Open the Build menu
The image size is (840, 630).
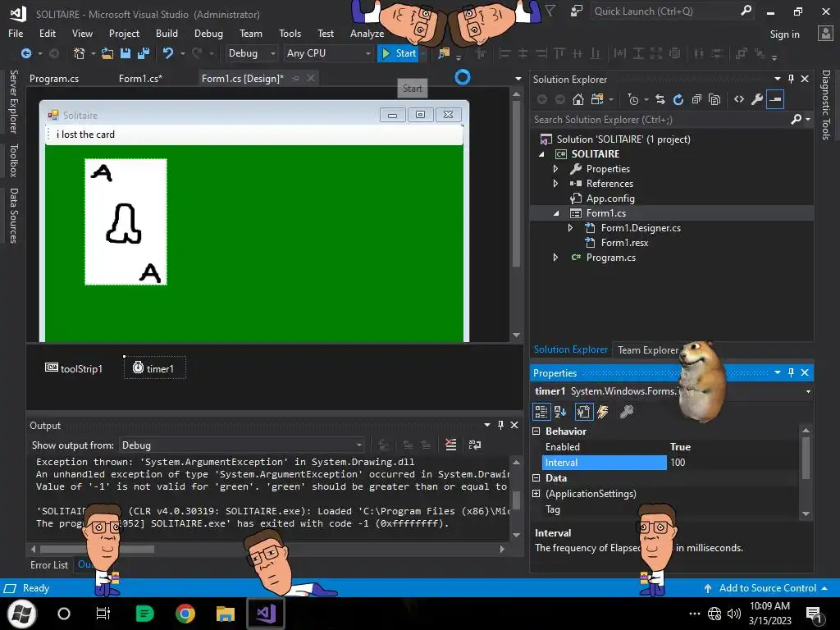click(167, 33)
